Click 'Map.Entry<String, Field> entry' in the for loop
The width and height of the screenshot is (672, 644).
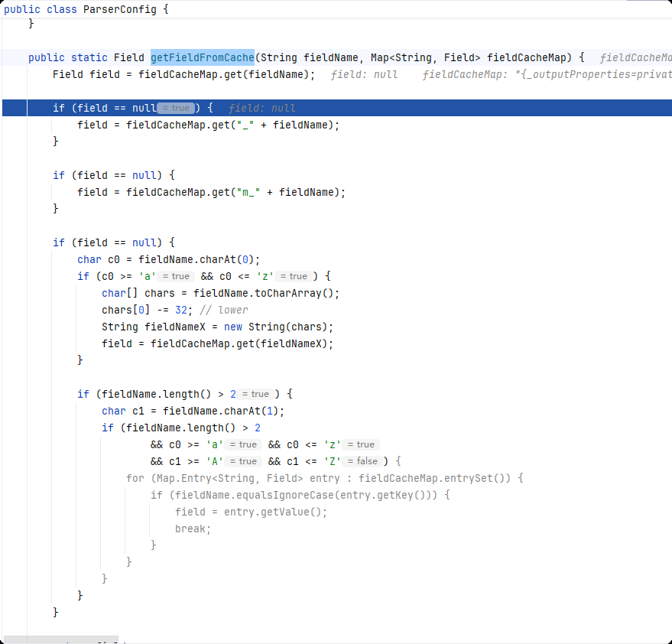point(248,478)
